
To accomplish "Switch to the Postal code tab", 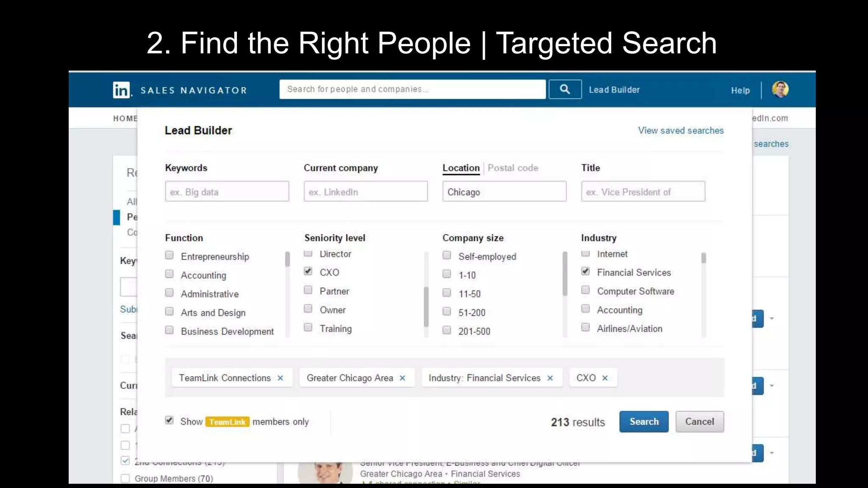I will tap(513, 168).
